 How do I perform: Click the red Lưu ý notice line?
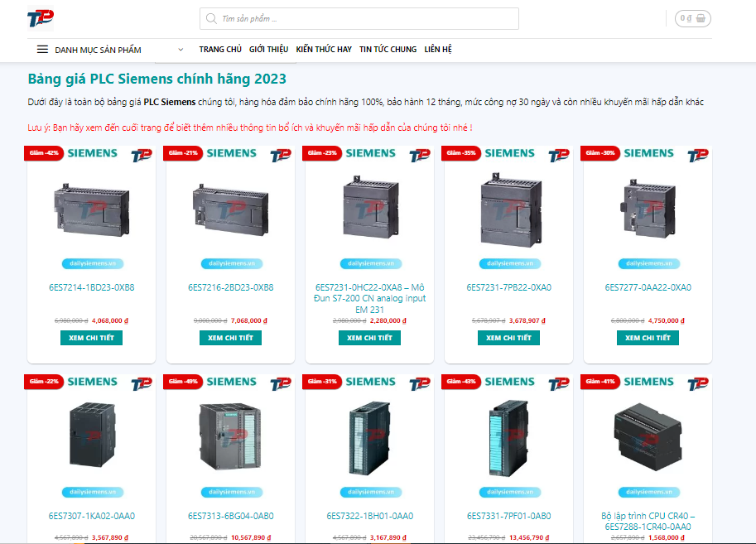tap(250, 128)
